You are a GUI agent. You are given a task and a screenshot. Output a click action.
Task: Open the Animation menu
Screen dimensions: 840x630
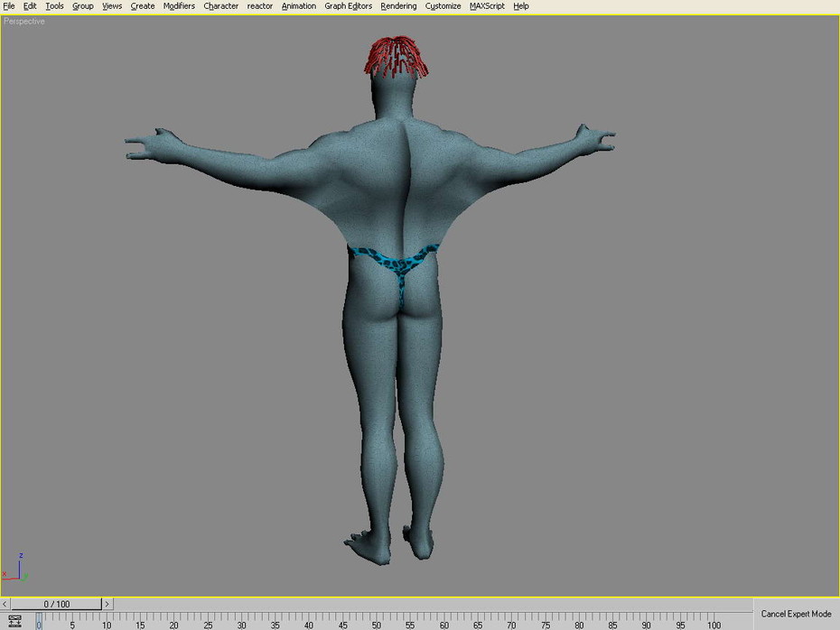(298, 6)
